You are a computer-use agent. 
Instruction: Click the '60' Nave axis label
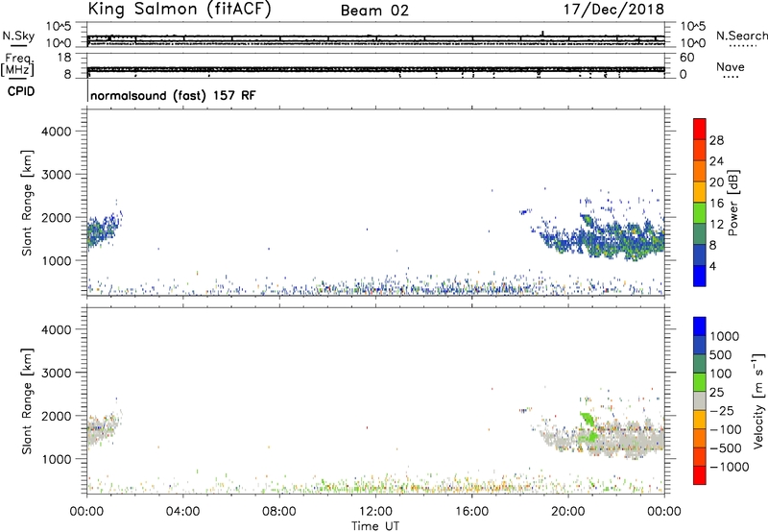click(x=686, y=58)
